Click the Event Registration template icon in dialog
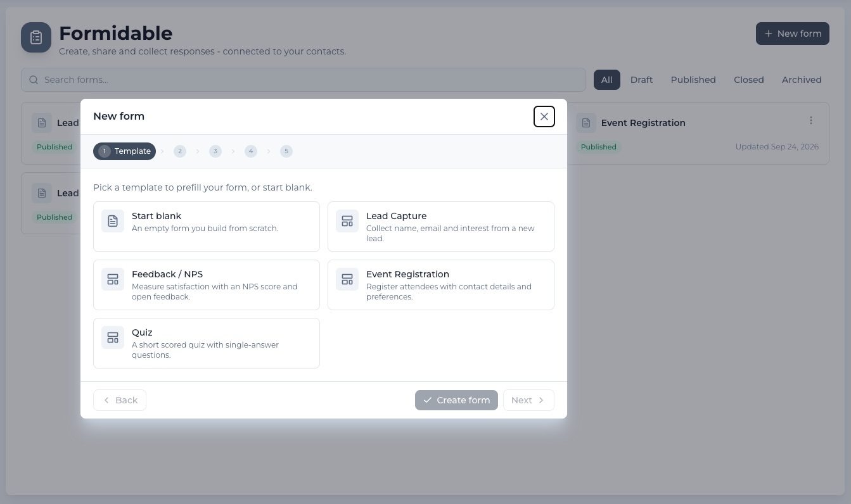851x504 pixels. pos(347,279)
